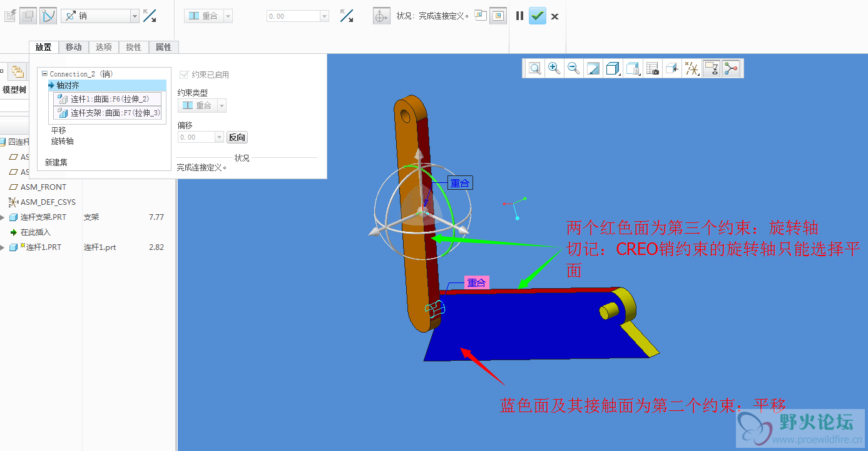Flip the offset direction icon in ribbon

point(347,16)
